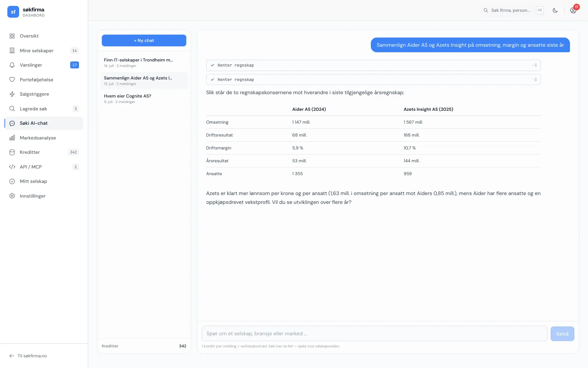Click the back arrow beside Til søkfirma.no
Viewport: 588px width, 368px height.
click(x=12, y=356)
